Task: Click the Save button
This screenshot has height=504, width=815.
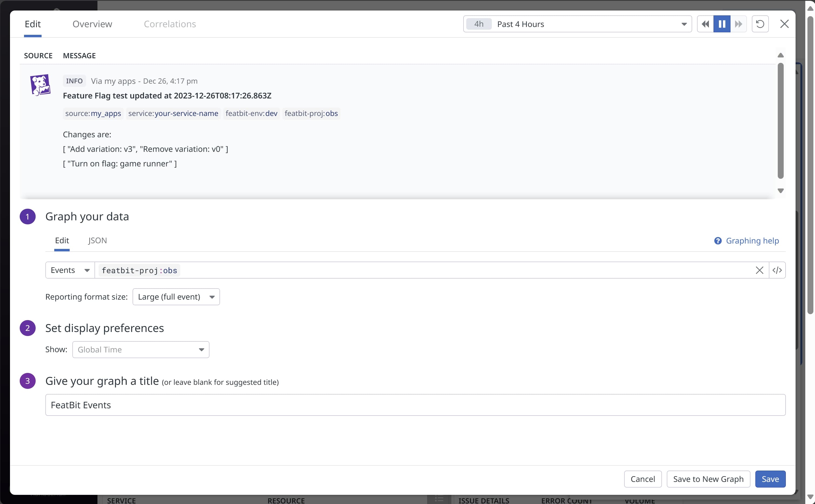Action: (770, 479)
